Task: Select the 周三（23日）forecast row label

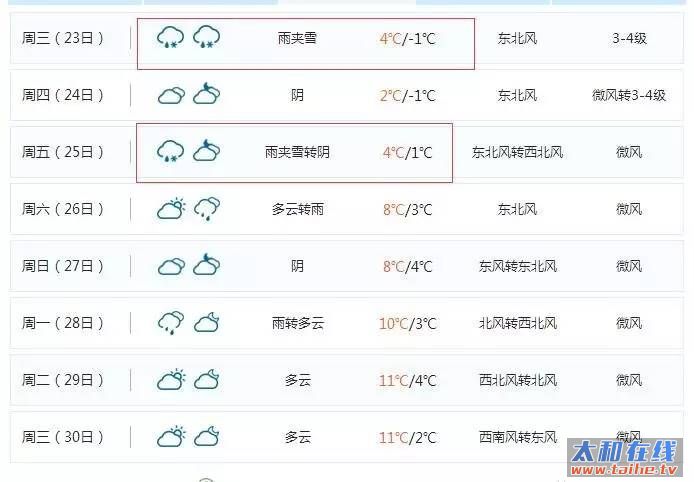Action: tap(63, 38)
